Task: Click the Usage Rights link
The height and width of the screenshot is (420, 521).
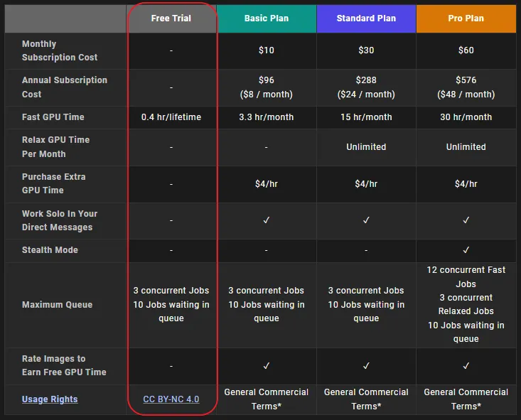Action: pyautogui.click(x=50, y=399)
